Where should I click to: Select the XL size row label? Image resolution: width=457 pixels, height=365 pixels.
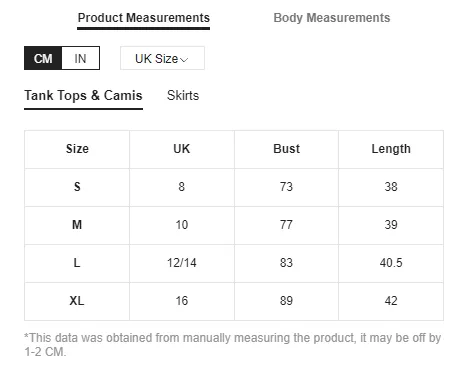pyautogui.click(x=77, y=301)
